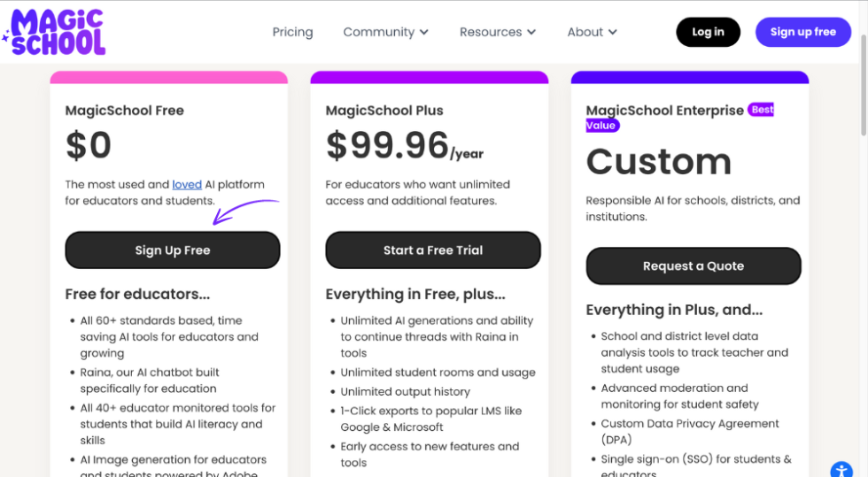Click the MagicSchool Enterprise plan title

(x=664, y=111)
